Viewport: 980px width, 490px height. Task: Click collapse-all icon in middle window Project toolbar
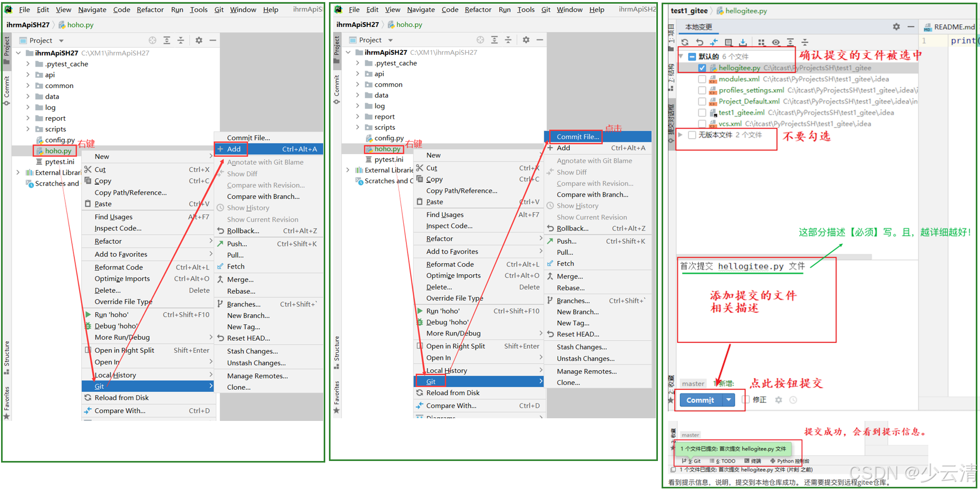click(508, 40)
